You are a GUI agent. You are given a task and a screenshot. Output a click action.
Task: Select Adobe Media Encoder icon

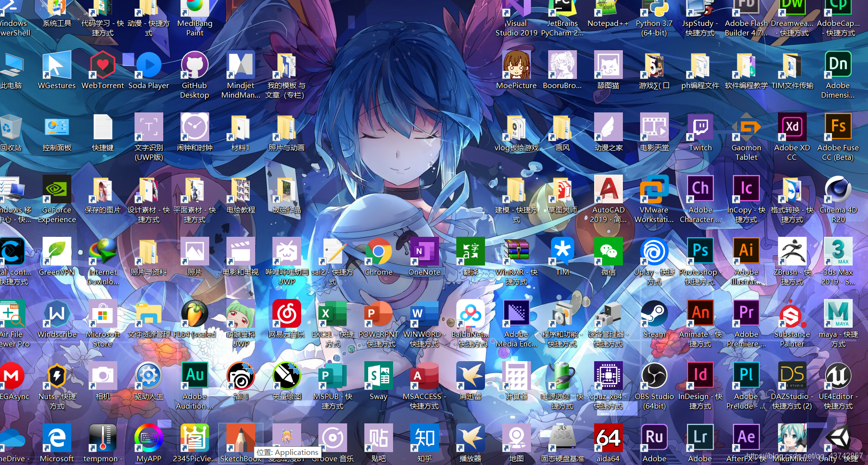(x=516, y=314)
